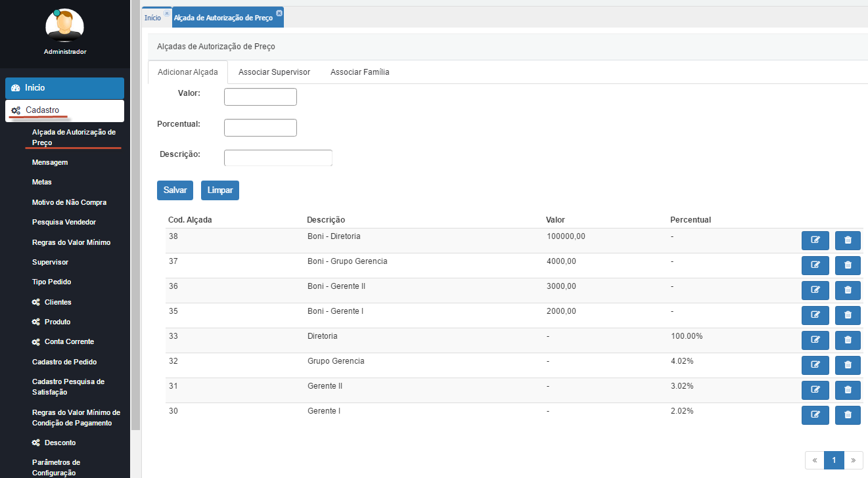Click the Limpar button
This screenshot has height=478, width=868.
pyautogui.click(x=220, y=190)
